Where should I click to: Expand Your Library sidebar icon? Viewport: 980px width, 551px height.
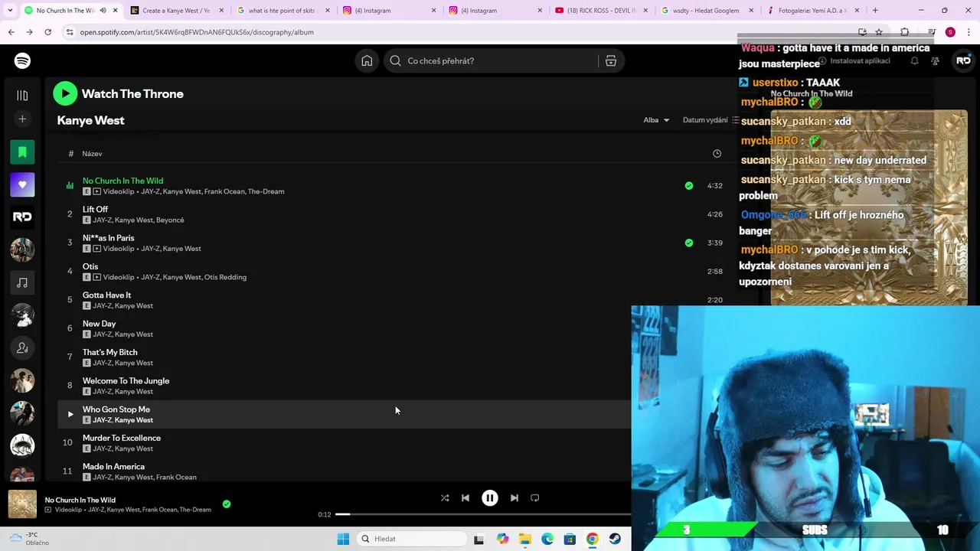coord(22,95)
